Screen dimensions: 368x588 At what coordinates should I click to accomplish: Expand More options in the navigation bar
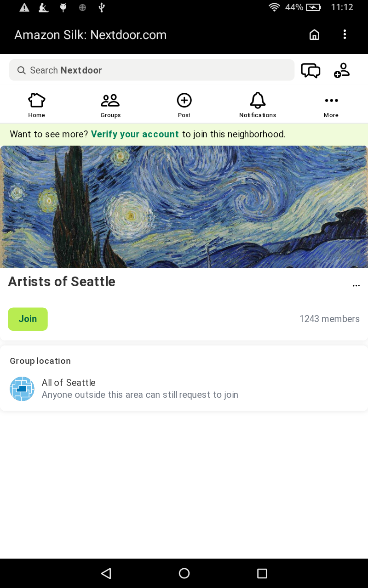tap(331, 105)
